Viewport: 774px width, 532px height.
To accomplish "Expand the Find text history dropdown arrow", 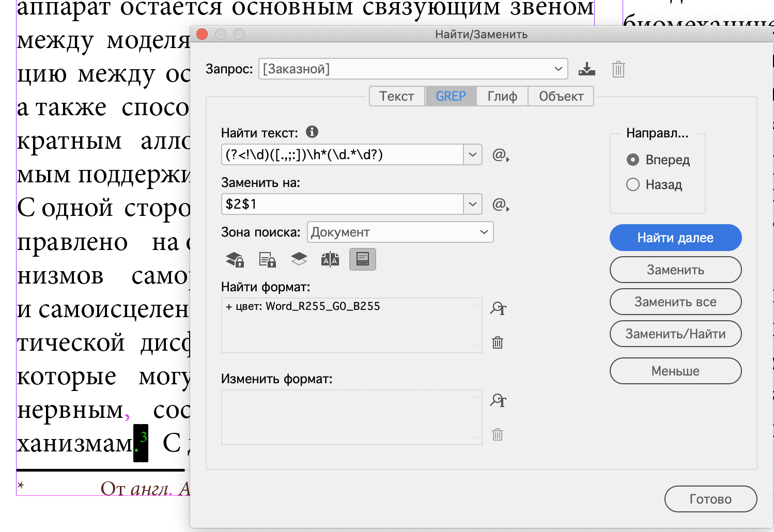I will click(473, 155).
